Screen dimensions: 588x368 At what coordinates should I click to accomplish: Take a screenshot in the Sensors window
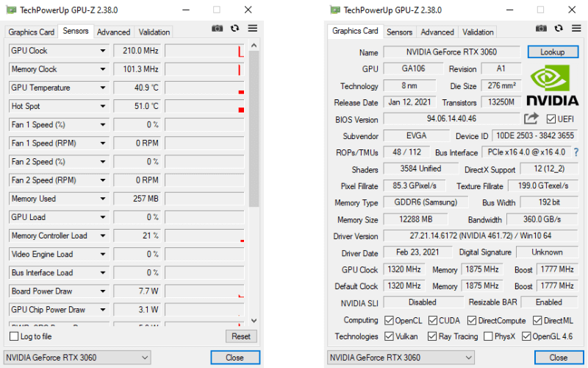point(217,29)
